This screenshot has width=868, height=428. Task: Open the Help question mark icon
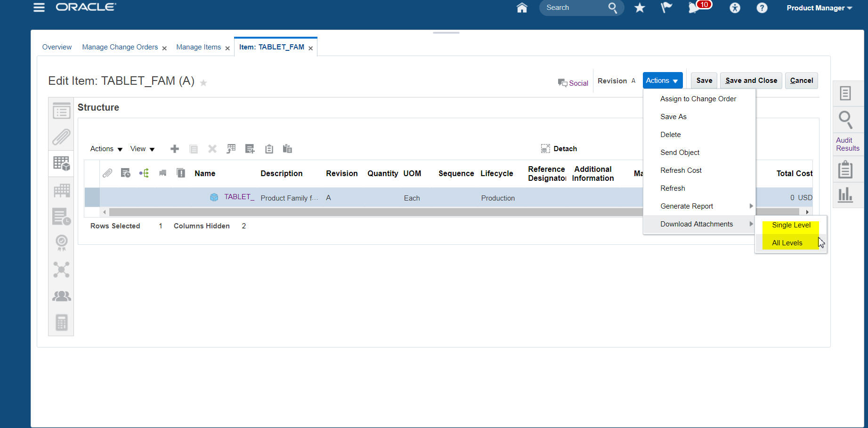point(762,8)
